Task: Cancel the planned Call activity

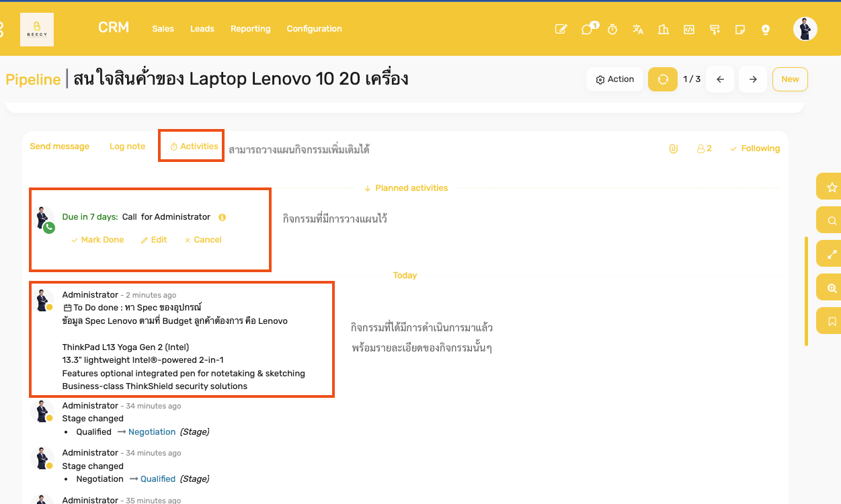Action: pyautogui.click(x=202, y=240)
